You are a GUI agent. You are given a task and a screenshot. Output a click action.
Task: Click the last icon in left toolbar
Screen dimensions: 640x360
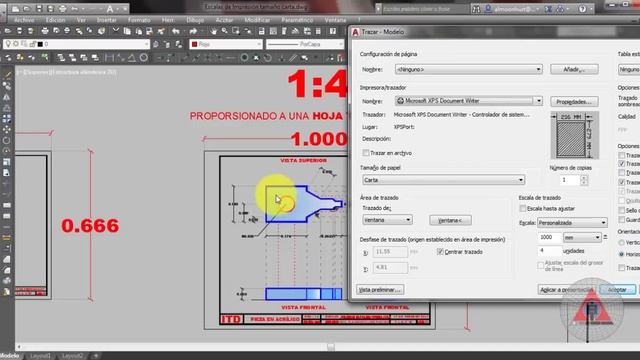(x=7, y=292)
